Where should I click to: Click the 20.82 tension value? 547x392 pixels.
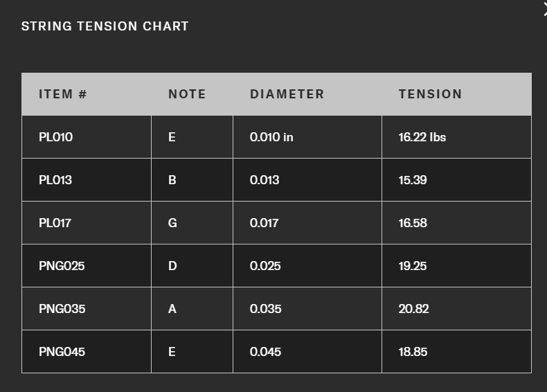pyautogui.click(x=414, y=309)
